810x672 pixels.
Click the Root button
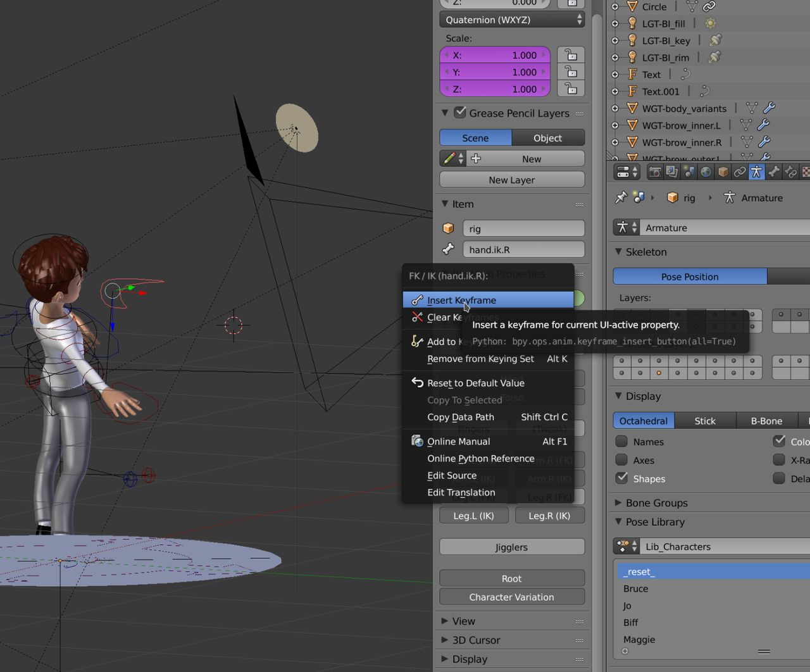pyautogui.click(x=511, y=578)
